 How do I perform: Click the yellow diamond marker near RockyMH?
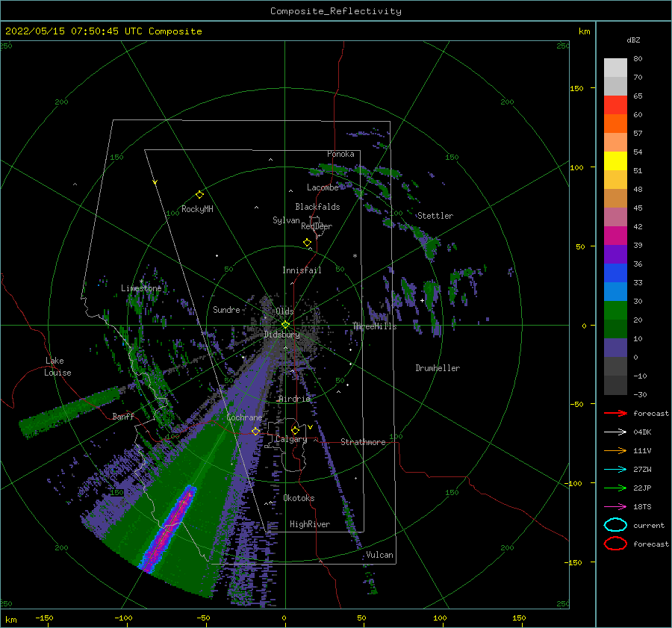(199, 195)
